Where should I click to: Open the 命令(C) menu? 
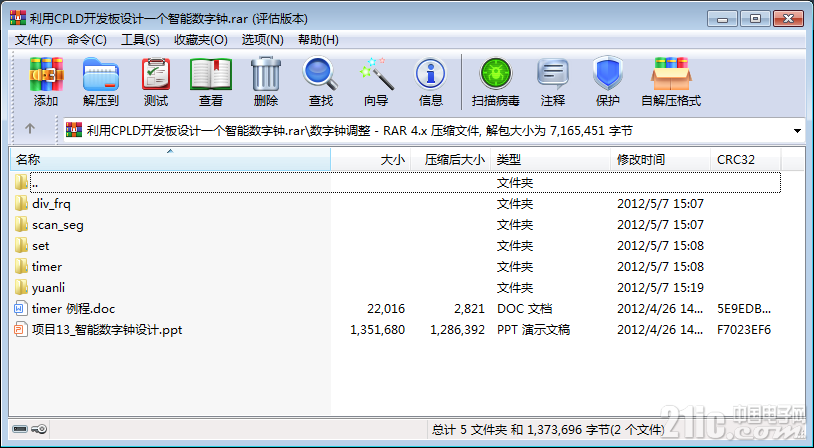pyautogui.click(x=87, y=40)
